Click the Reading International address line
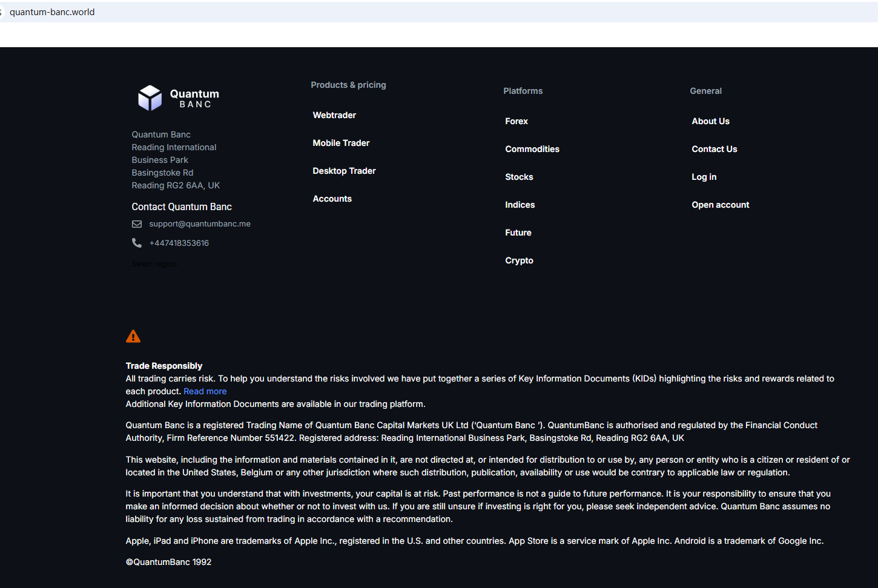Image resolution: width=878 pixels, height=588 pixels. pyautogui.click(x=174, y=147)
